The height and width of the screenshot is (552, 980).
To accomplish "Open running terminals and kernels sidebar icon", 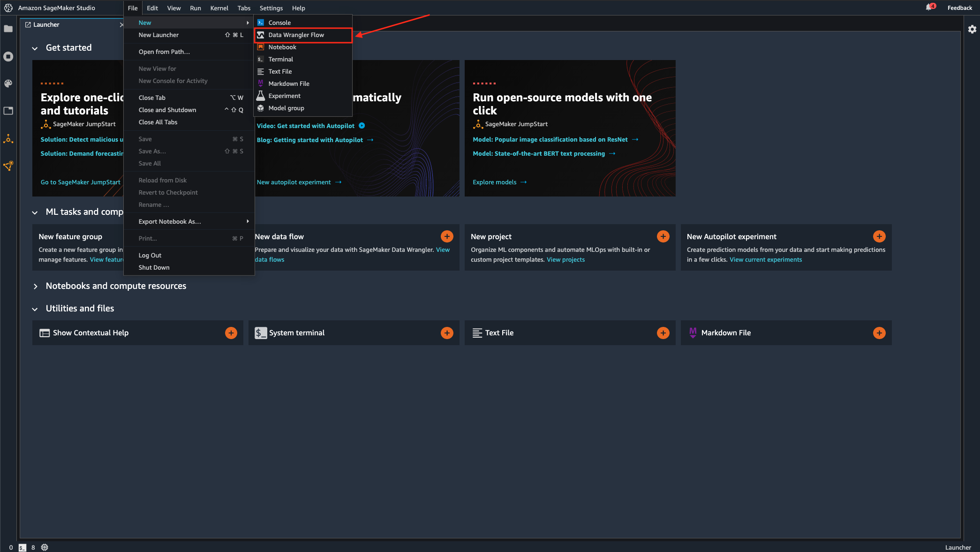I will (x=8, y=57).
